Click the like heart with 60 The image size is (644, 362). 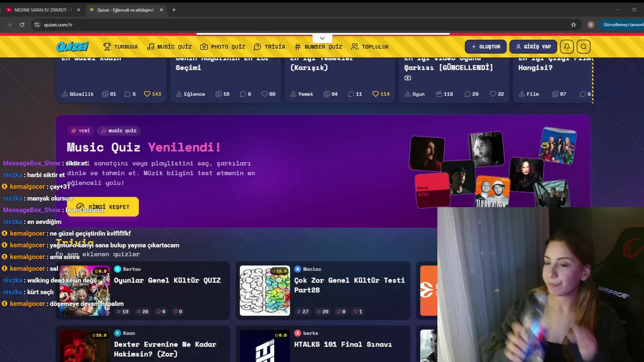point(268,94)
